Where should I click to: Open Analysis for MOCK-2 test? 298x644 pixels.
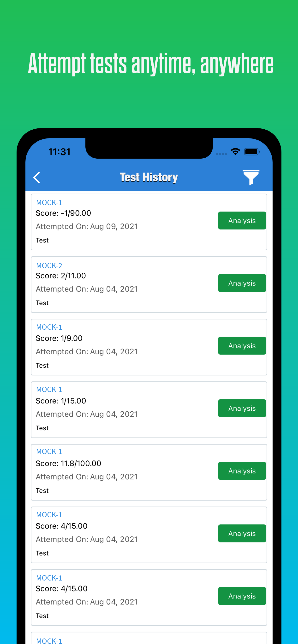[242, 283]
